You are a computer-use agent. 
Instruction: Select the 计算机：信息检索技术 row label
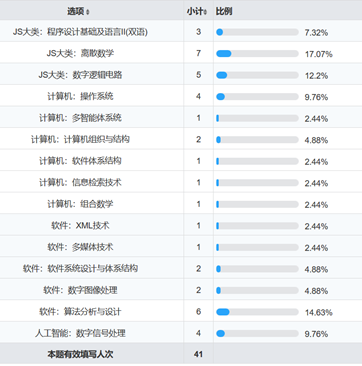[x=80, y=183]
